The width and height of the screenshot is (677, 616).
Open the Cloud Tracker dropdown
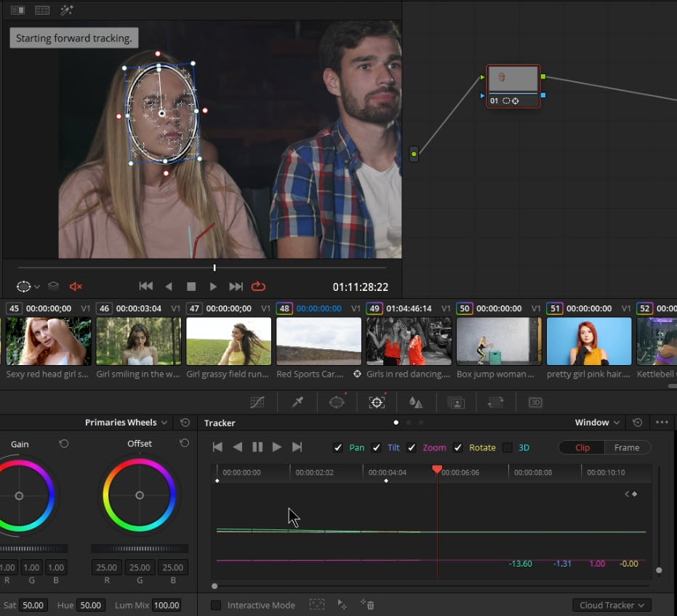click(x=612, y=605)
